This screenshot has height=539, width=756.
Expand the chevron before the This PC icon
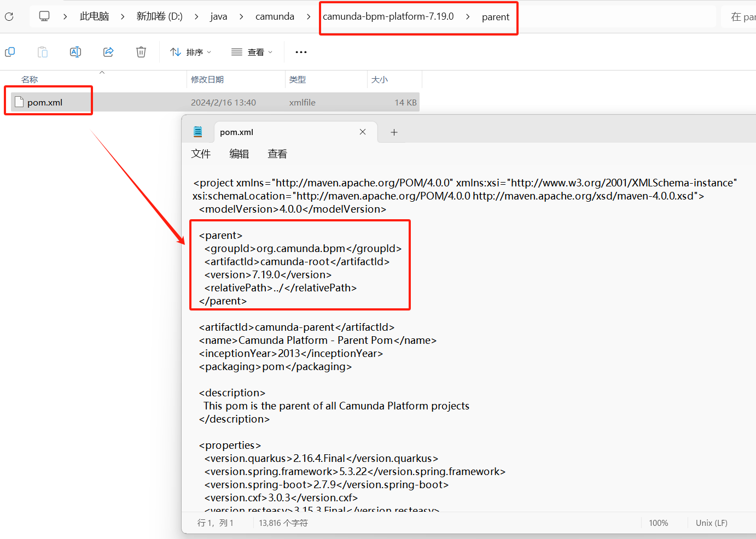click(x=65, y=16)
